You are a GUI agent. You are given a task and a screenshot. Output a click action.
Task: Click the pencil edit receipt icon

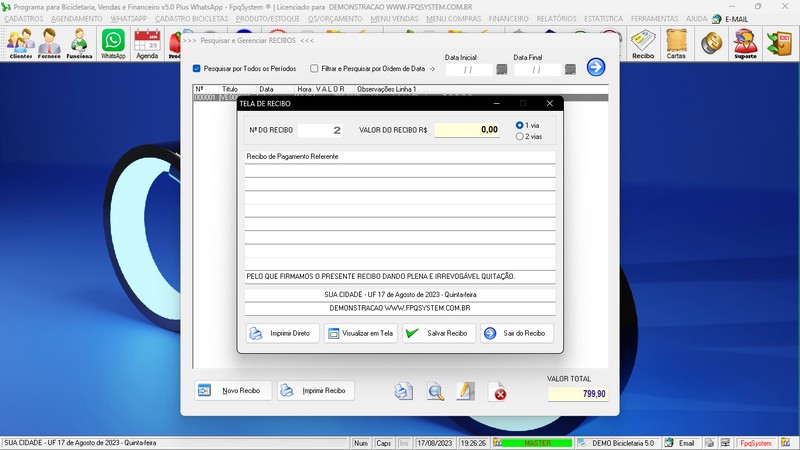coord(465,391)
